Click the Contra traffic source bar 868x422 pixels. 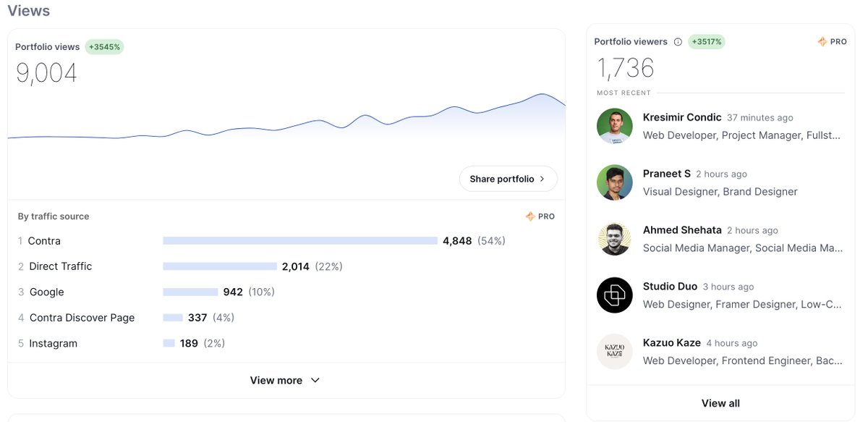click(300, 241)
